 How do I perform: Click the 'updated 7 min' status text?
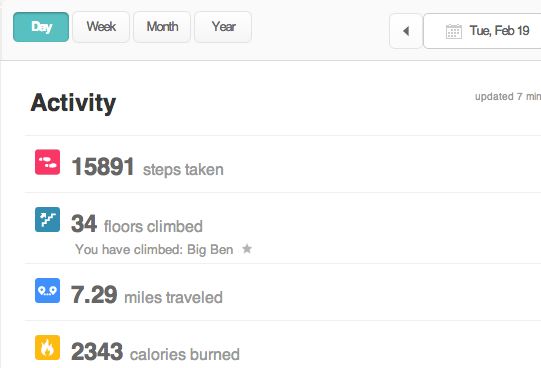(x=508, y=97)
